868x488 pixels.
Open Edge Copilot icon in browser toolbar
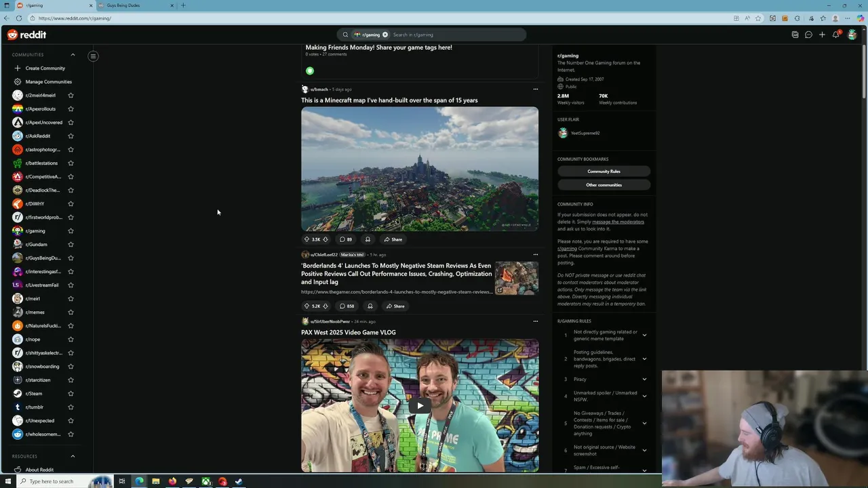860,18
